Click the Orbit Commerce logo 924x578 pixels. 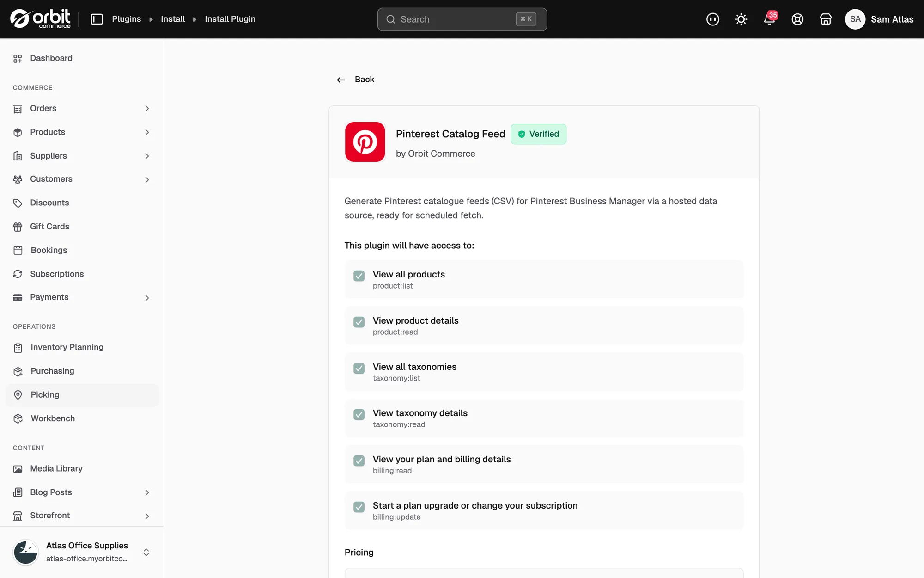pos(40,19)
